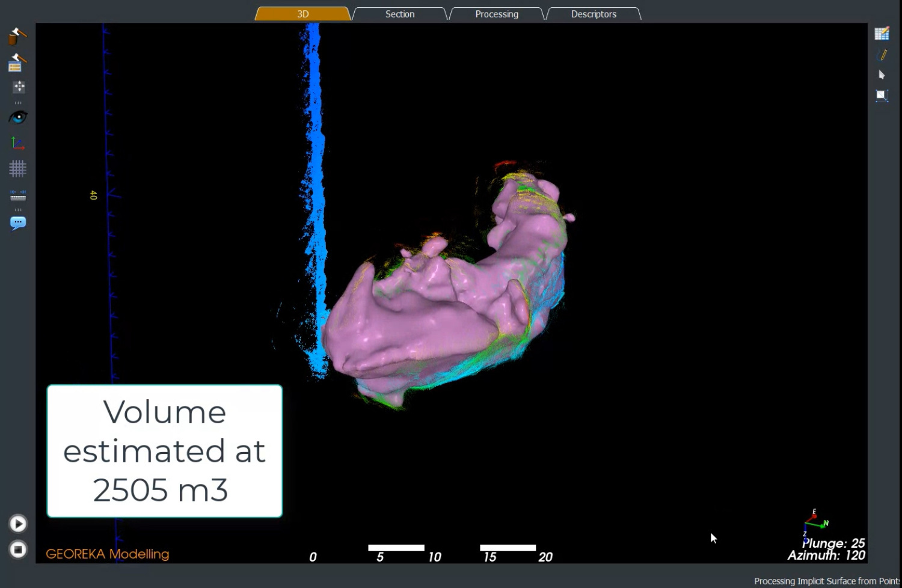Open the Section tab
902x588 pixels.
(x=400, y=14)
